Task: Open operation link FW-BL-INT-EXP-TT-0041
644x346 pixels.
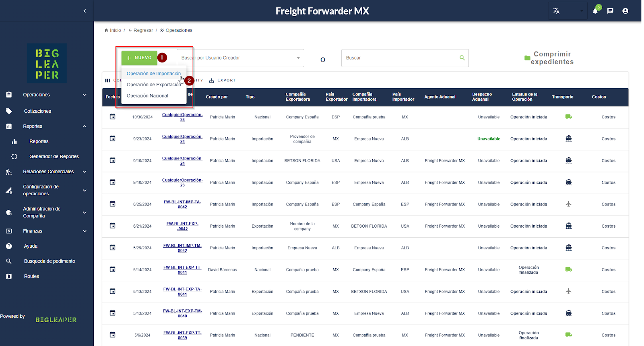Action: 182,270
